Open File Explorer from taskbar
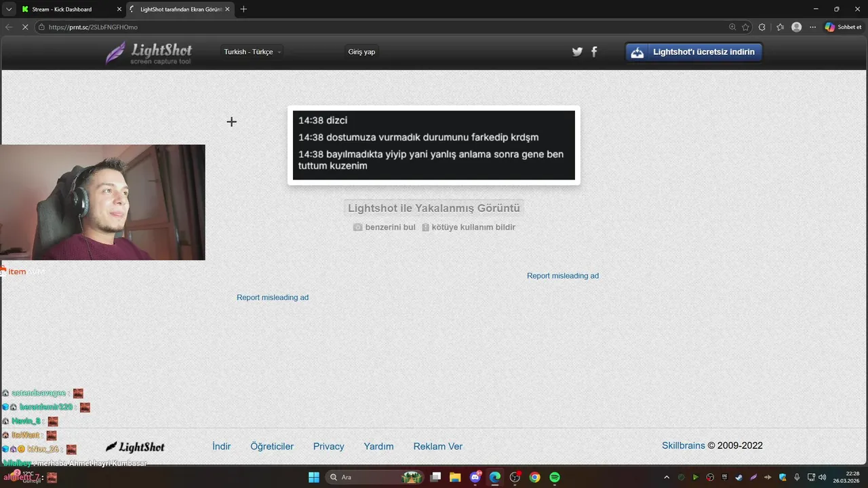Viewport: 868px width, 488px height. click(x=455, y=477)
